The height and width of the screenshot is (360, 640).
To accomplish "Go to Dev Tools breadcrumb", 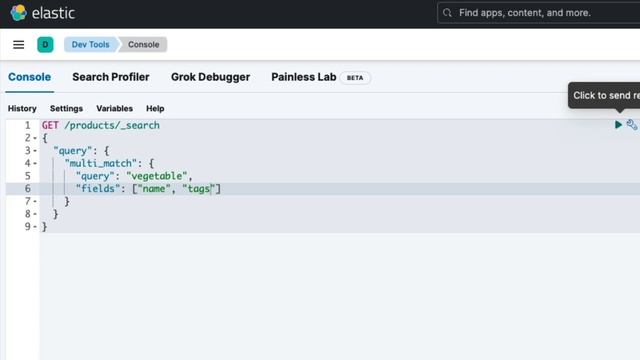I will (91, 44).
